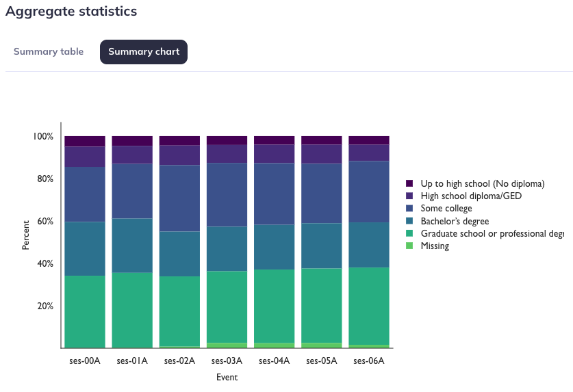Viewport: 573px width, 392px height.
Task: Select the Summary chart tab
Action: (x=144, y=52)
